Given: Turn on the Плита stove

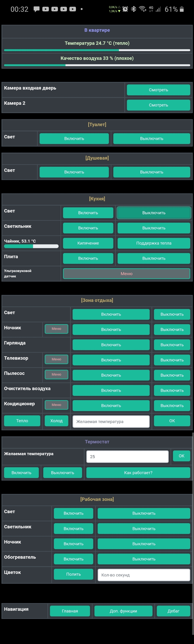Looking at the screenshot, I should coord(88,258).
